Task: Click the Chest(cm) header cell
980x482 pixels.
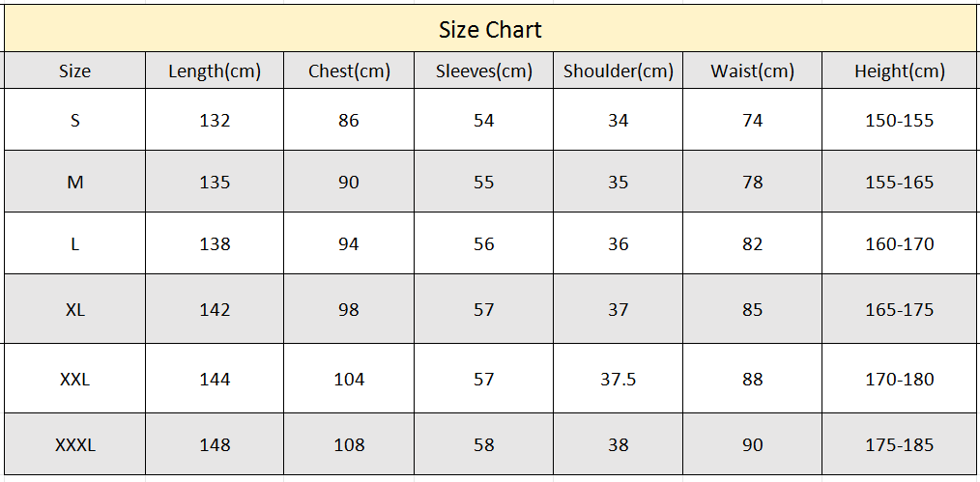Action: coord(349,71)
